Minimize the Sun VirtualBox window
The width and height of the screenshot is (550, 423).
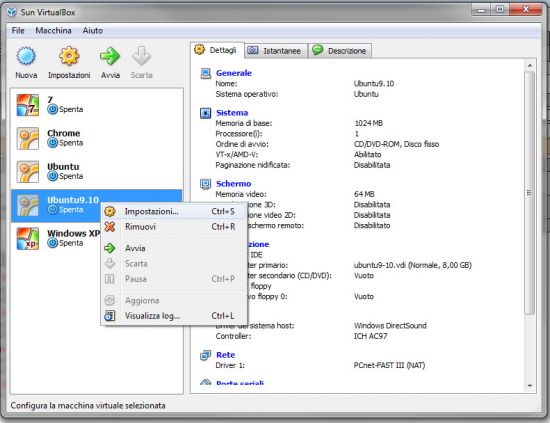pos(481,10)
